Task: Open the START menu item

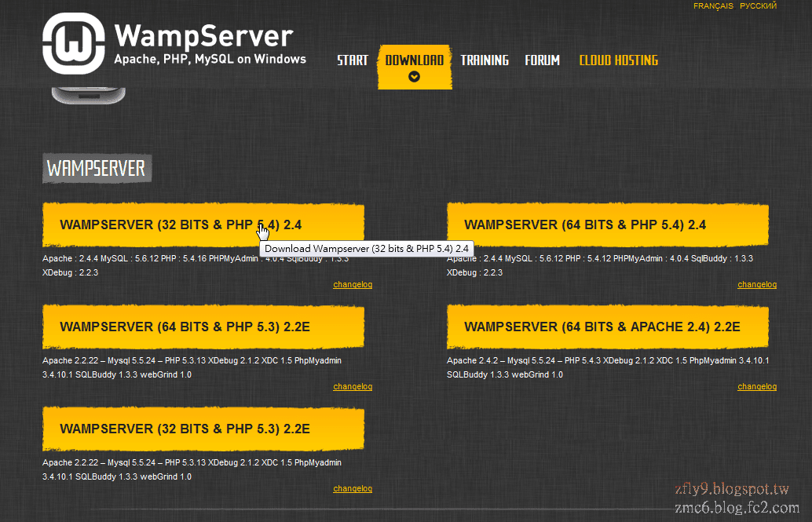Action: click(353, 60)
